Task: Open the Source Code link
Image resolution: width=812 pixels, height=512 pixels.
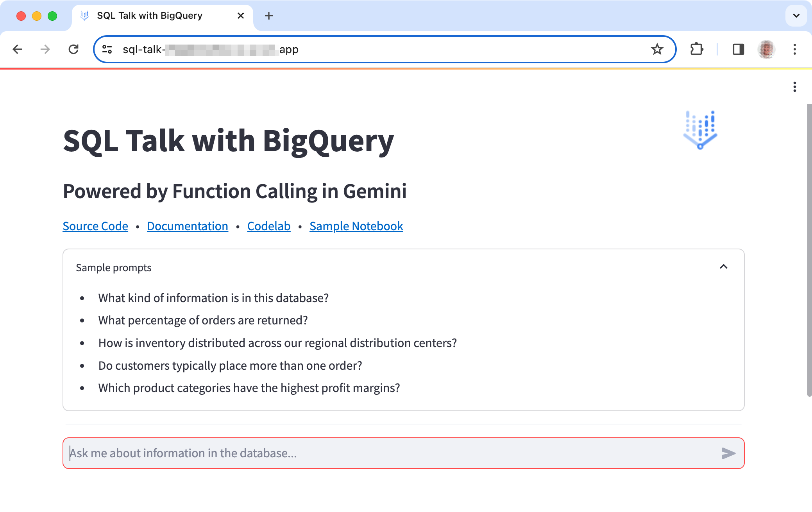Action: [x=95, y=226]
